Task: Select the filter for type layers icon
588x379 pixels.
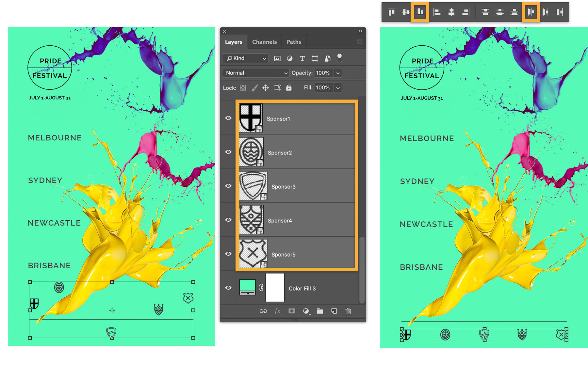Action: coord(302,58)
